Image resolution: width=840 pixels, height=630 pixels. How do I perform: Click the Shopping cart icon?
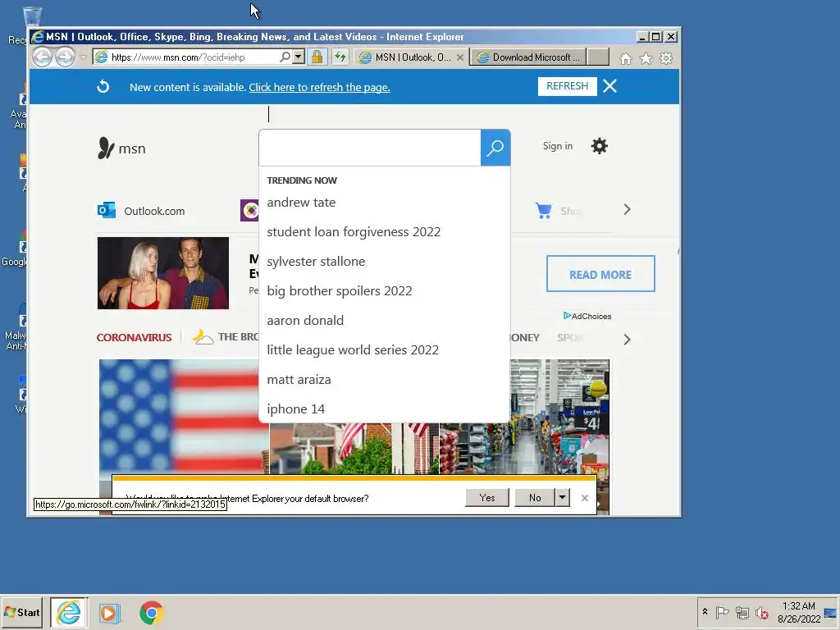coord(543,211)
